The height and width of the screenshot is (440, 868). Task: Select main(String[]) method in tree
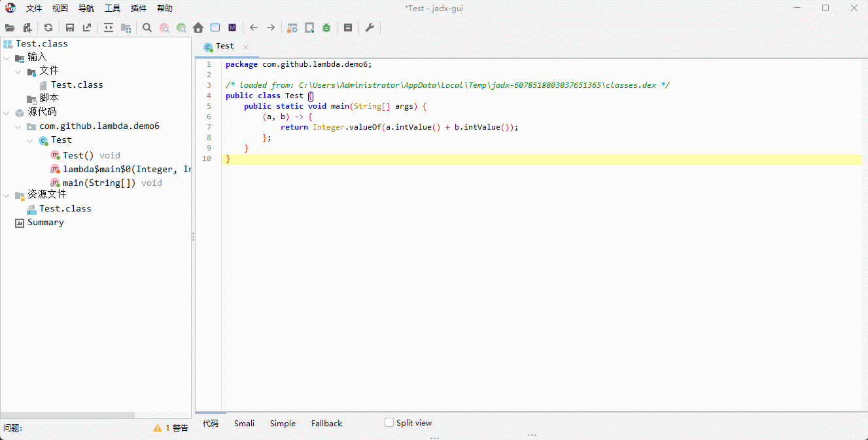click(x=99, y=183)
